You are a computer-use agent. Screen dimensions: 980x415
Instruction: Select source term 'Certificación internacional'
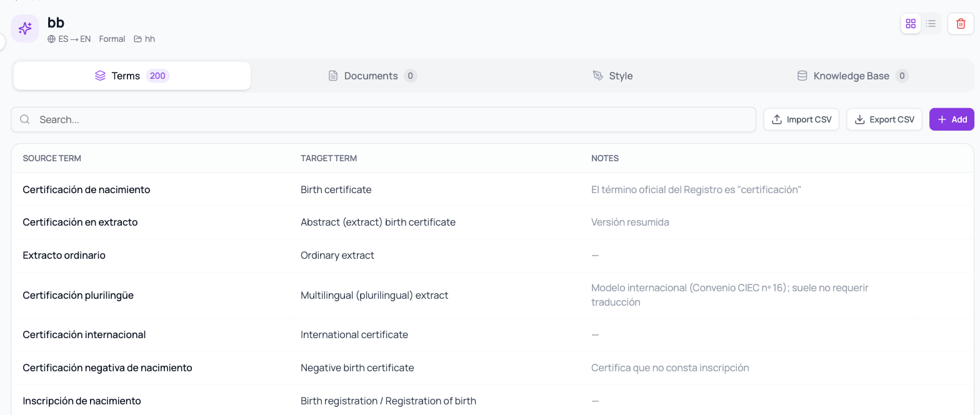tap(84, 334)
